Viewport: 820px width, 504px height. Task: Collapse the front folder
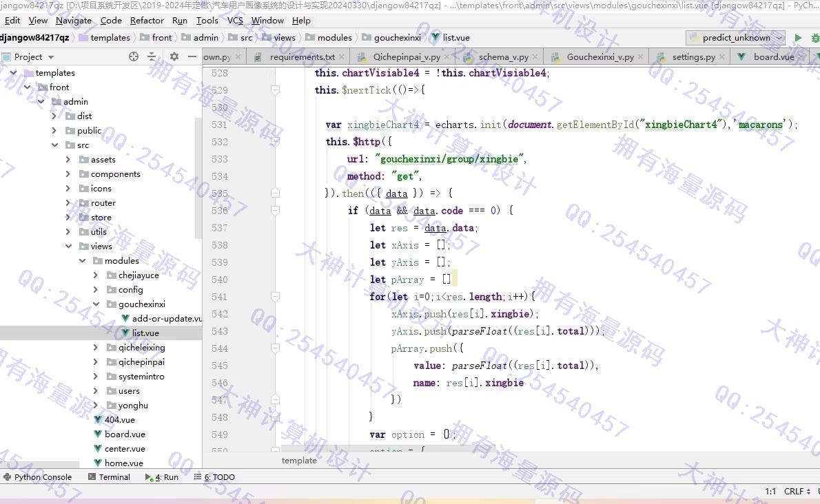point(27,87)
